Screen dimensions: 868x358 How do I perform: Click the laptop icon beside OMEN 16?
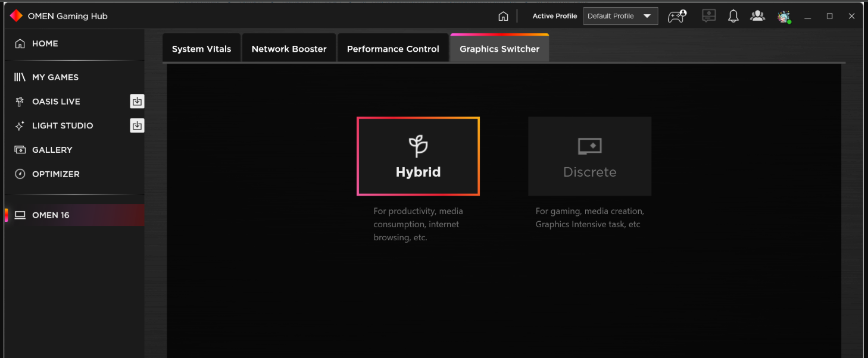pyautogui.click(x=20, y=215)
